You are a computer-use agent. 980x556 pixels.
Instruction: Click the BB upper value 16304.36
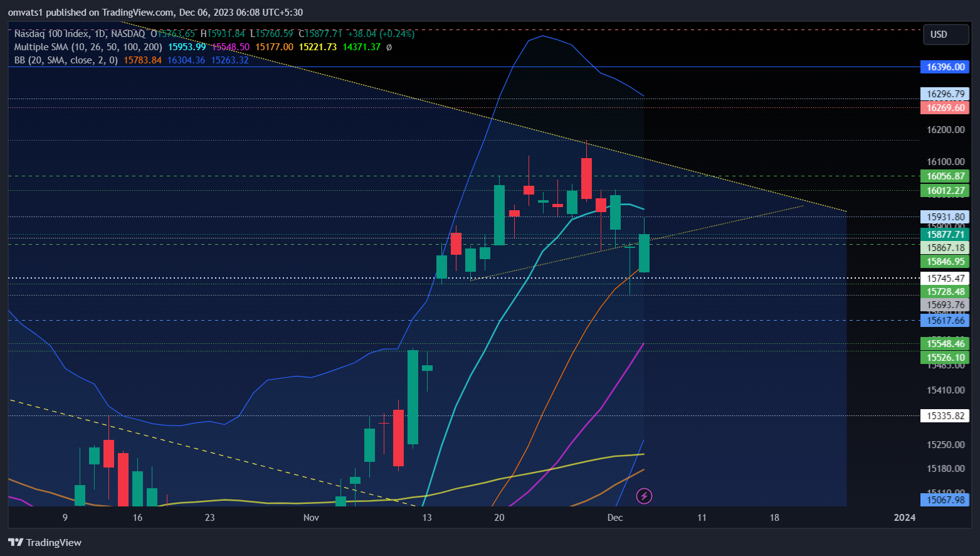186,60
